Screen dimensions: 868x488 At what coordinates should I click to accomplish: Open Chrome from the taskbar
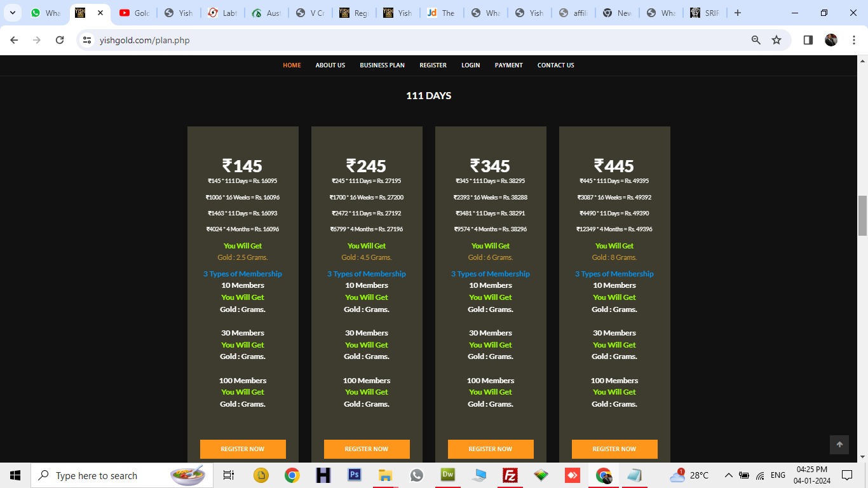pos(292,475)
